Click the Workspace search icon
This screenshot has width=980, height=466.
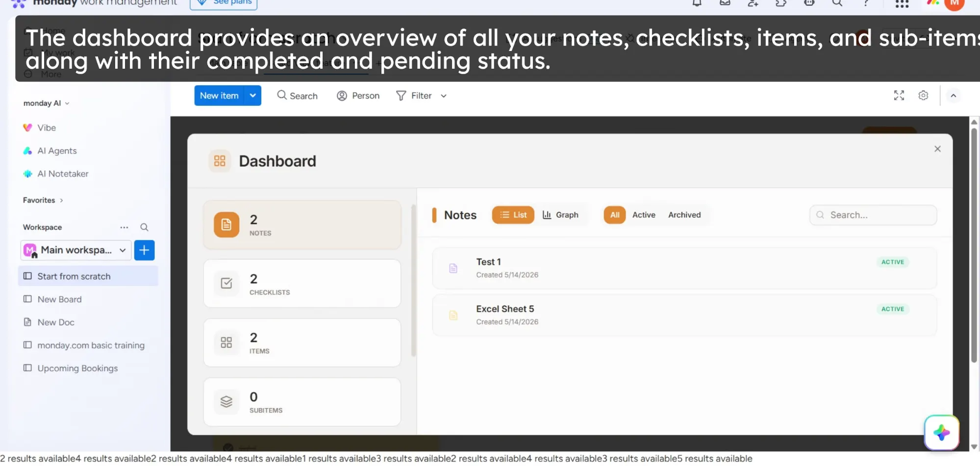pyautogui.click(x=144, y=227)
